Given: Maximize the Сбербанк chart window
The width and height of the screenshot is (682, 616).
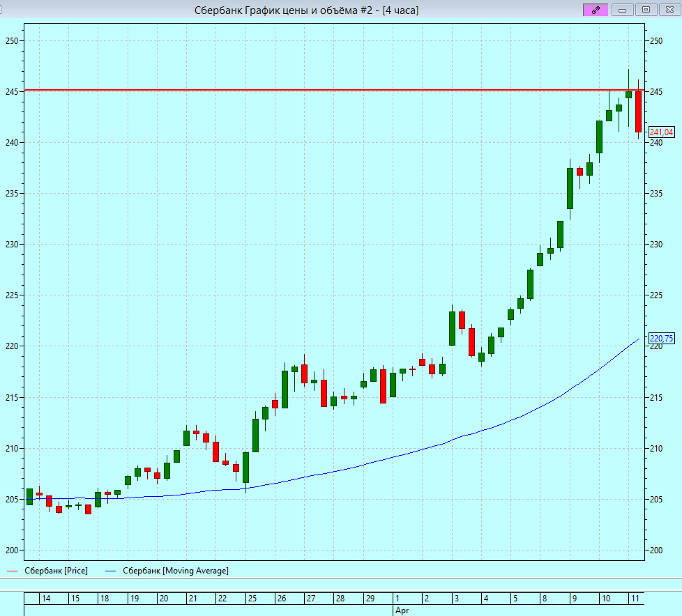Looking at the screenshot, I should pyautogui.click(x=646, y=10).
